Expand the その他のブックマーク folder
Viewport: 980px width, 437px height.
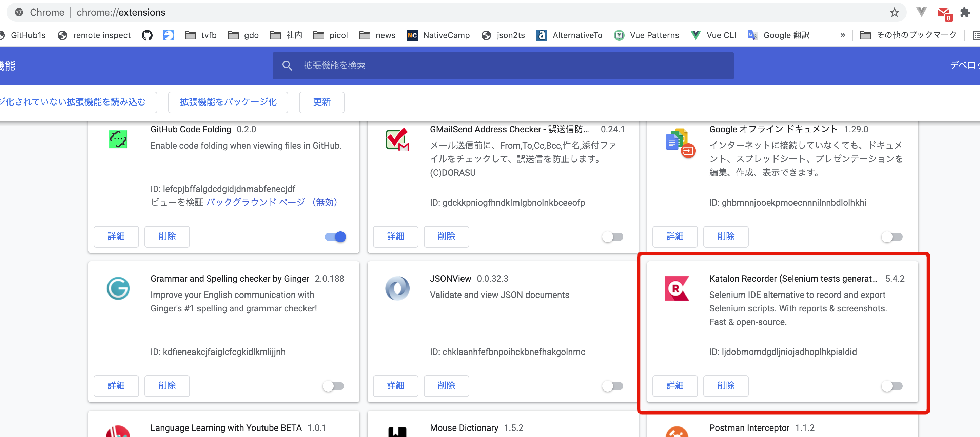908,35
